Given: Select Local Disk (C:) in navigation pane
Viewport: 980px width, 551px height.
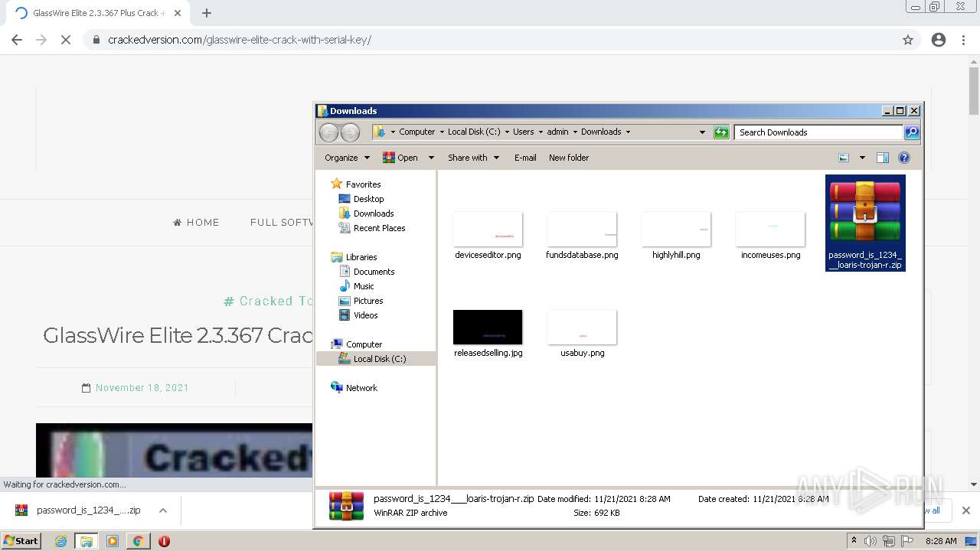Looking at the screenshot, I should click(x=376, y=359).
